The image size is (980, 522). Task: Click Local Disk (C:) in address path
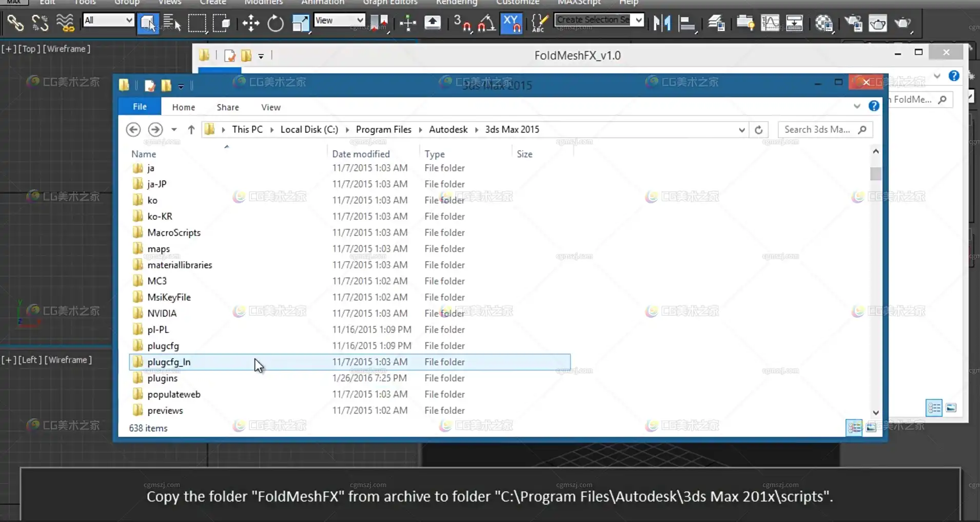coord(309,129)
